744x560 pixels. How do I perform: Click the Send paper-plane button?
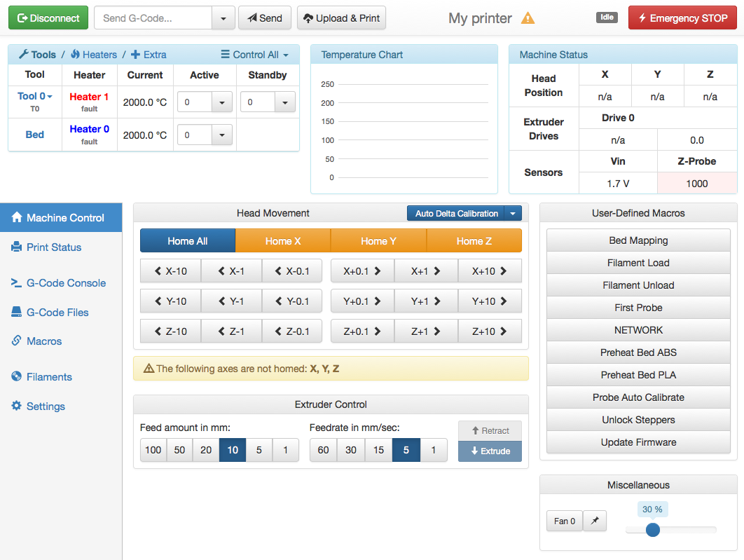265,18
